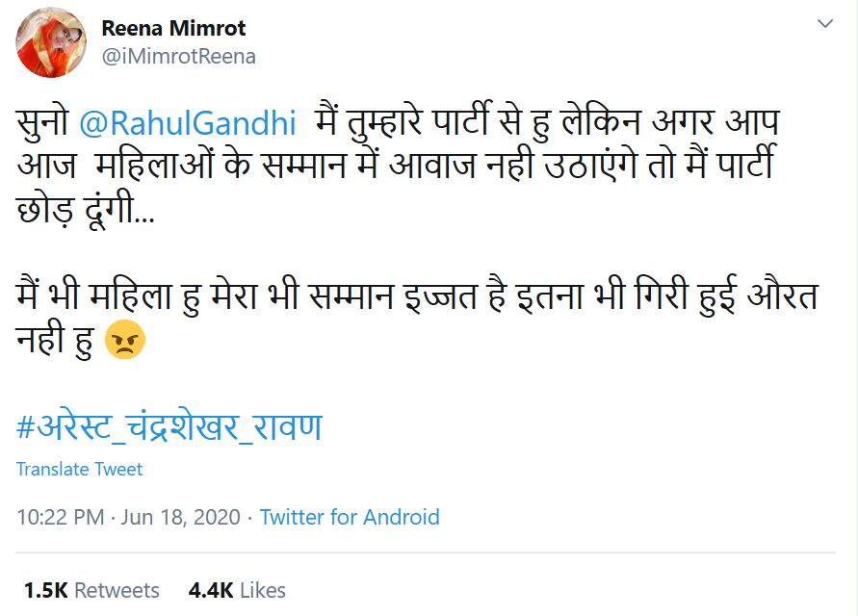Click the 10:22 PM timestamp
858x616 pixels.
tap(60, 517)
